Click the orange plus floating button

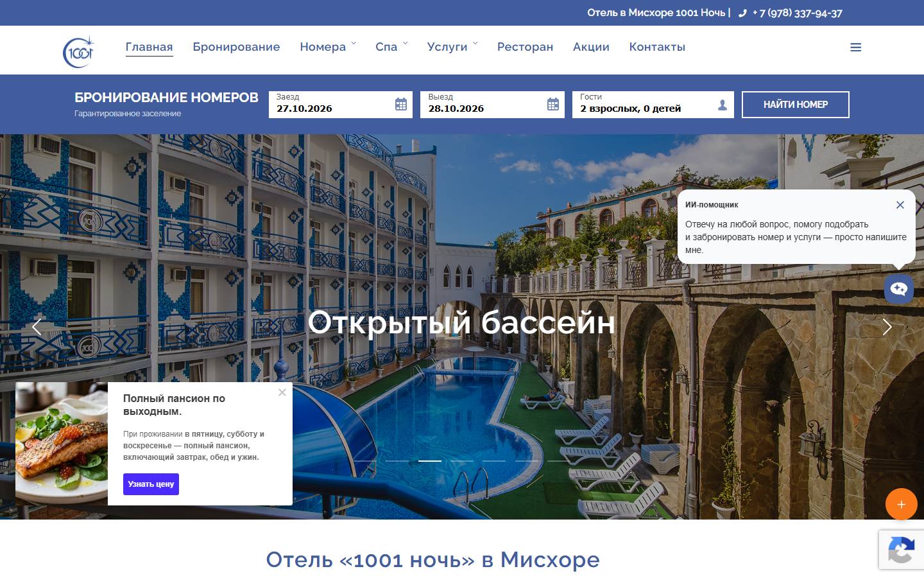902,504
